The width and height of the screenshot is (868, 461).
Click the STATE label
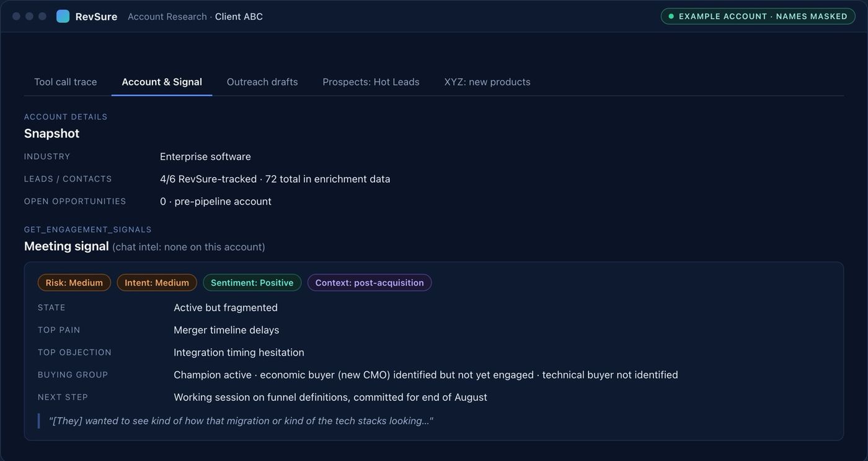pyautogui.click(x=51, y=308)
